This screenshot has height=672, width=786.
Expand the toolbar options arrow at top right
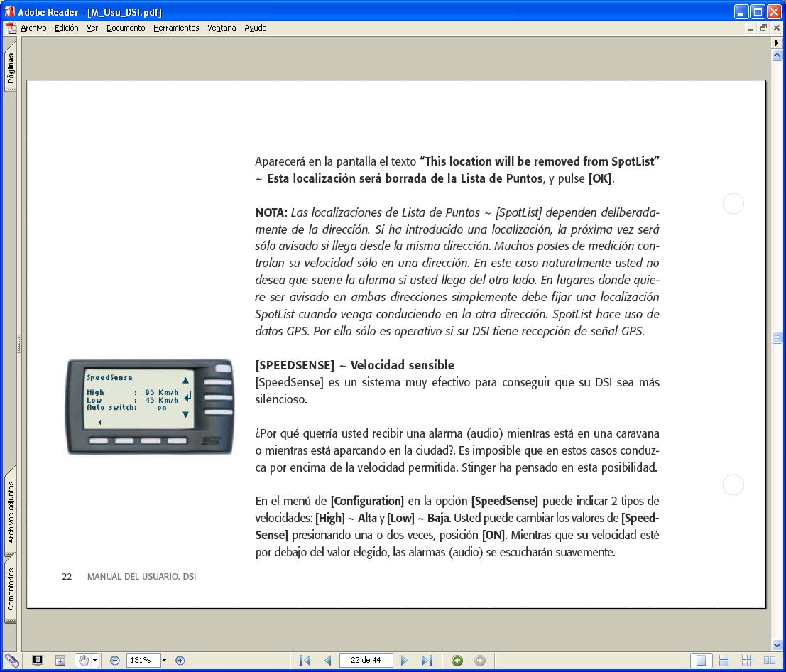[777, 43]
